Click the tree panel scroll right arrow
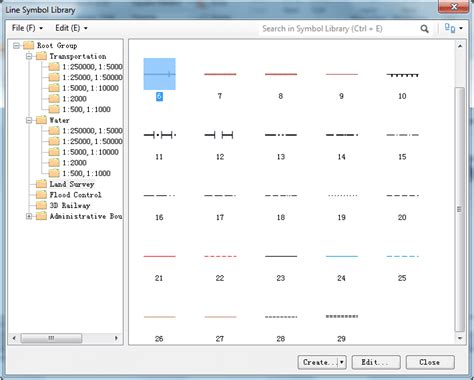474x380 pixels. tap(116, 338)
